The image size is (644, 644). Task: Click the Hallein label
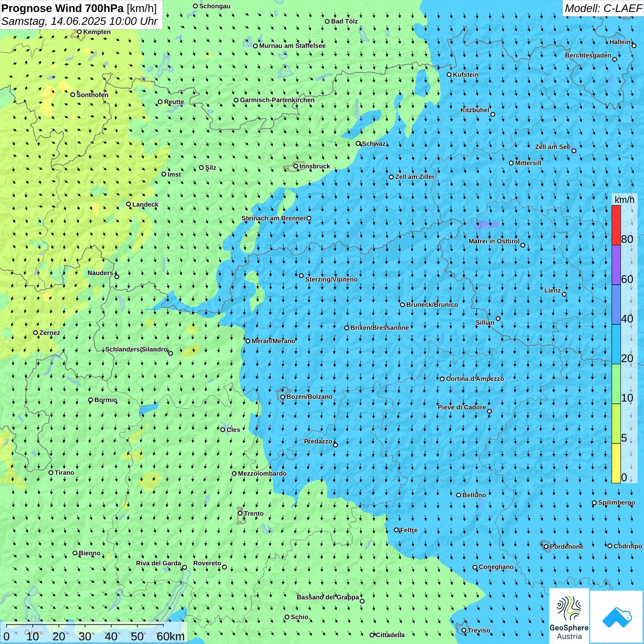pyautogui.click(x=620, y=42)
